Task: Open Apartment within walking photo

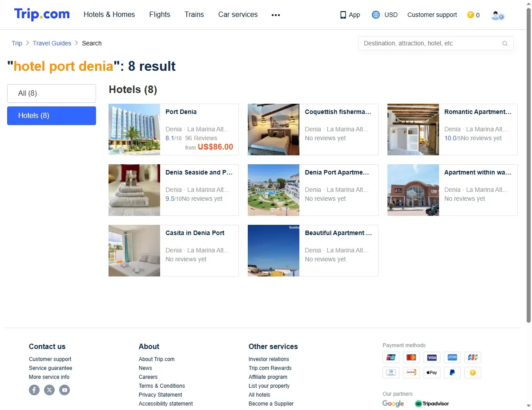Action: (x=413, y=190)
